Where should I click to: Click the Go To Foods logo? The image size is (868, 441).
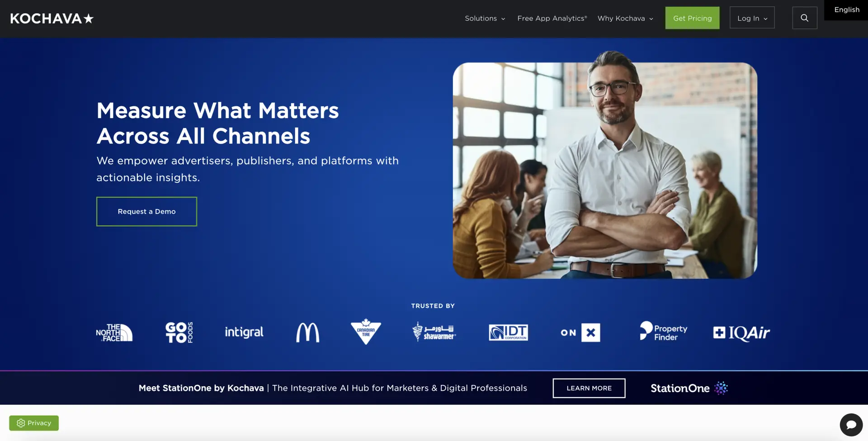(x=179, y=332)
